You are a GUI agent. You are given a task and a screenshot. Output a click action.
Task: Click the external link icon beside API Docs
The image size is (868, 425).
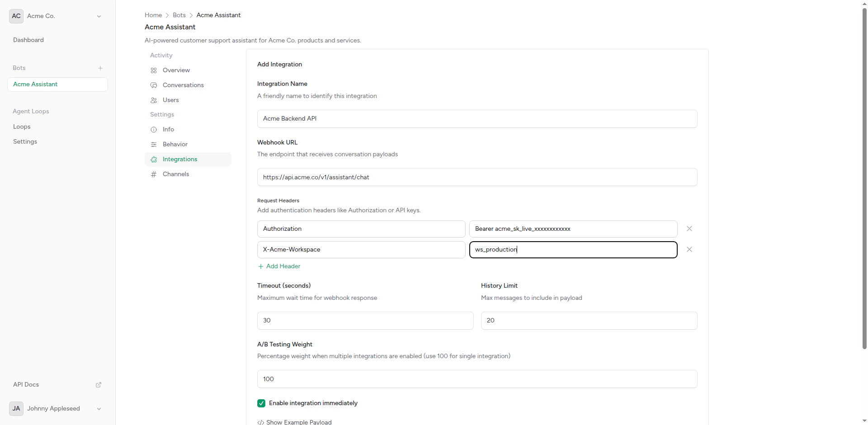[x=99, y=384]
